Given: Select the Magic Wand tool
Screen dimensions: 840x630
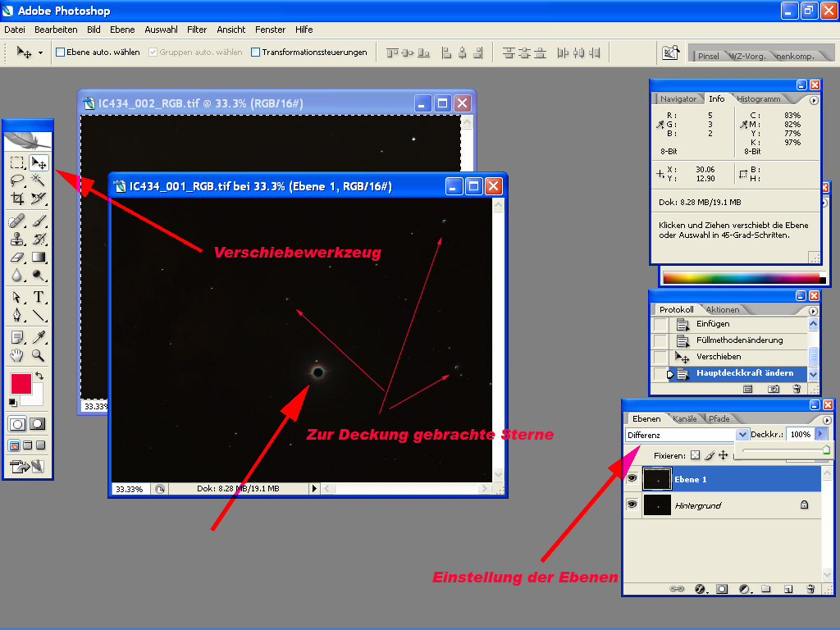Looking at the screenshot, I should [39, 180].
